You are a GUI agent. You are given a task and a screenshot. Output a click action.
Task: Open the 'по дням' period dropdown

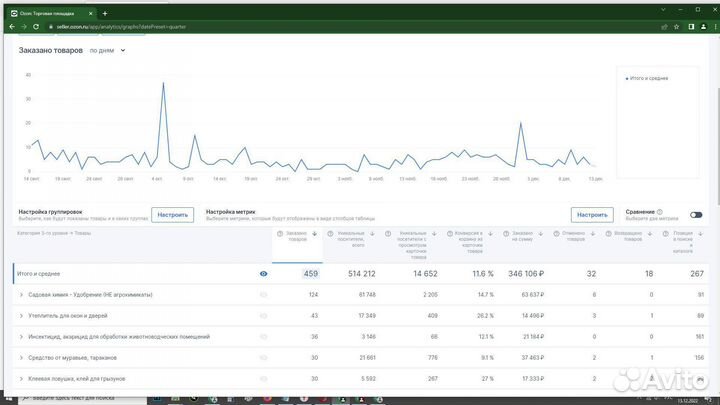108,50
